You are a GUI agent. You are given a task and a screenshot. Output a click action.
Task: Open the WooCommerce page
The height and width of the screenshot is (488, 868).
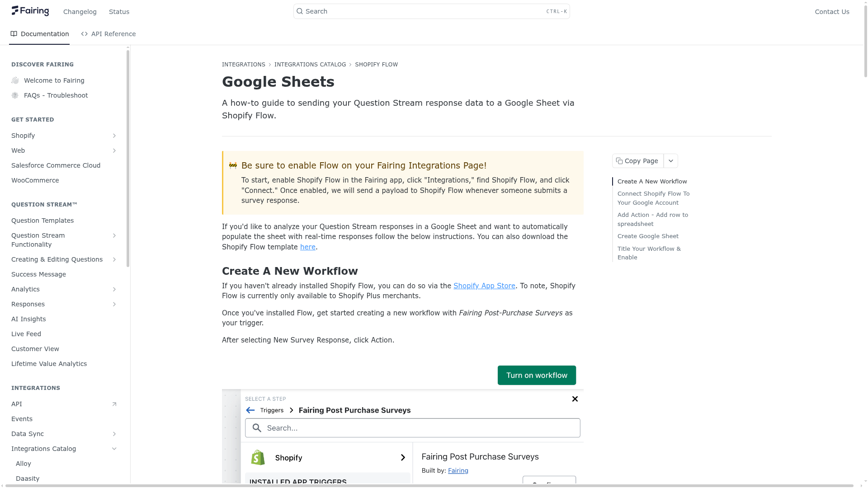(x=35, y=180)
